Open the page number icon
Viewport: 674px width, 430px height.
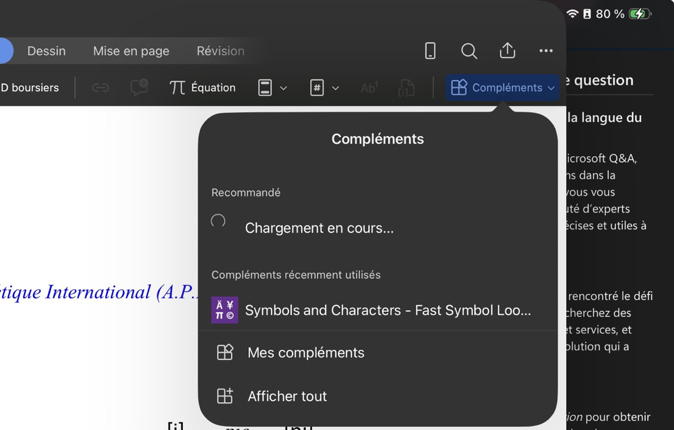click(317, 88)
